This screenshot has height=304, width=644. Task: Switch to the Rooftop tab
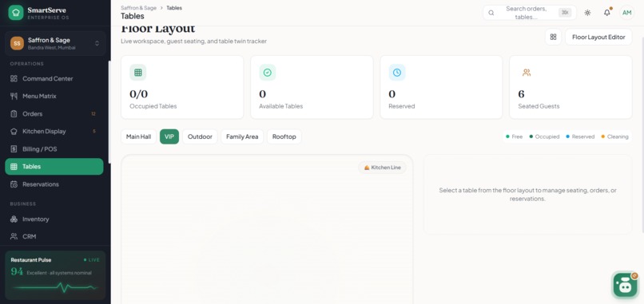(284, 136)
